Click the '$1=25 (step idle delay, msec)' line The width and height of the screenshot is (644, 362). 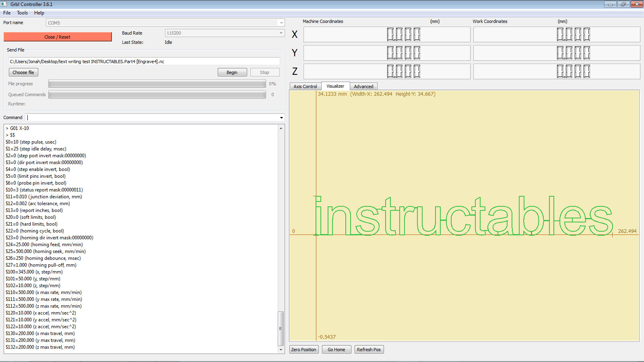click(36, 149)
